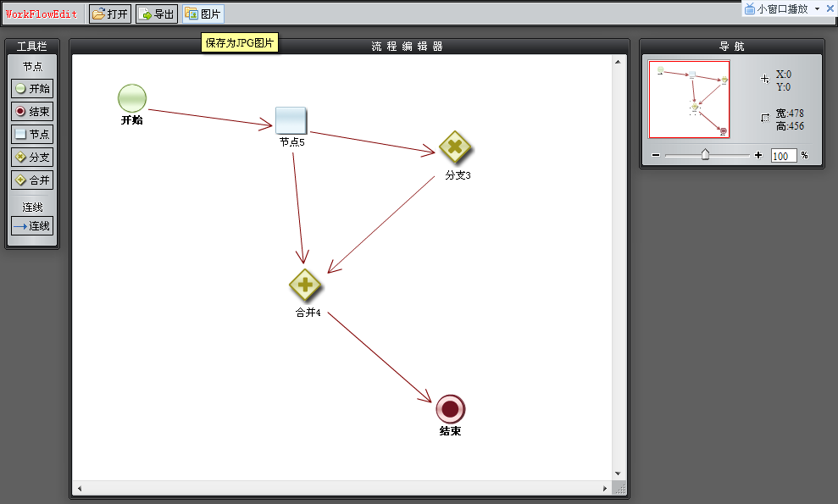838x504 pixels.
Task: Open the 小窗口播放 dropdown arrow
Action: point(817,9)
